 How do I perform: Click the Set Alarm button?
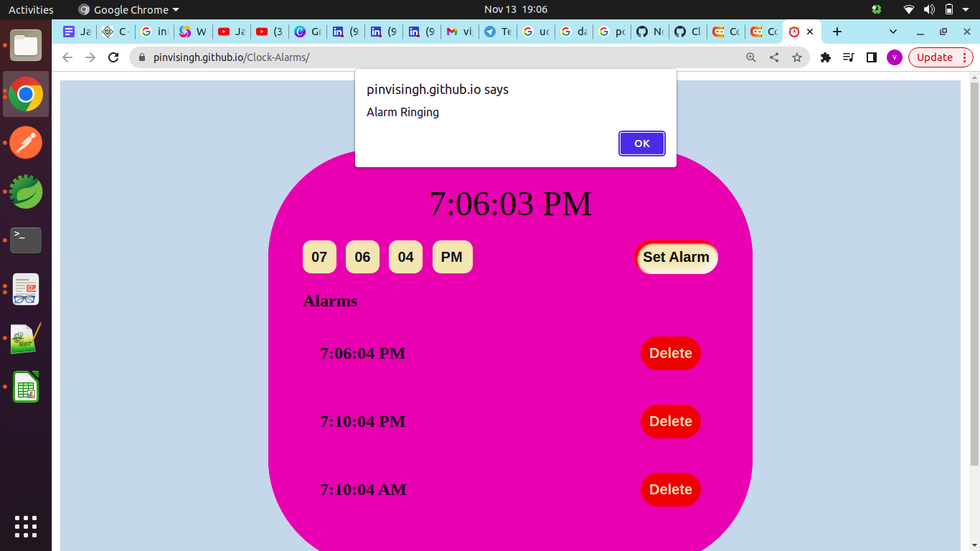(x=676, y=257)
